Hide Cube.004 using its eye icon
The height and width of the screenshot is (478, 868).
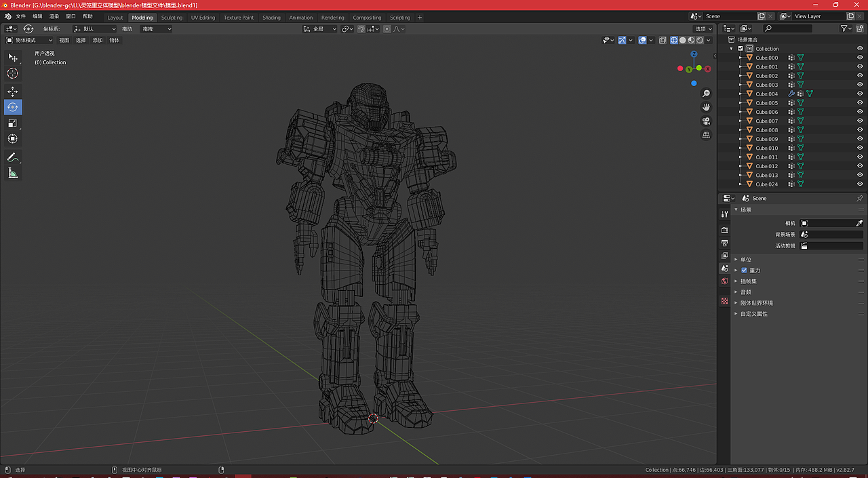pos(860,94)
